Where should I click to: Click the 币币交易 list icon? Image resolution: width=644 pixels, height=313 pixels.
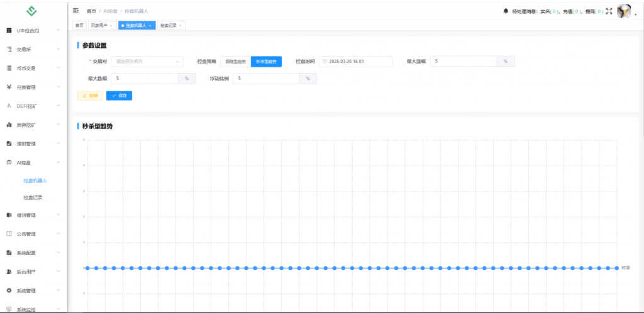[x=9, y=68]
